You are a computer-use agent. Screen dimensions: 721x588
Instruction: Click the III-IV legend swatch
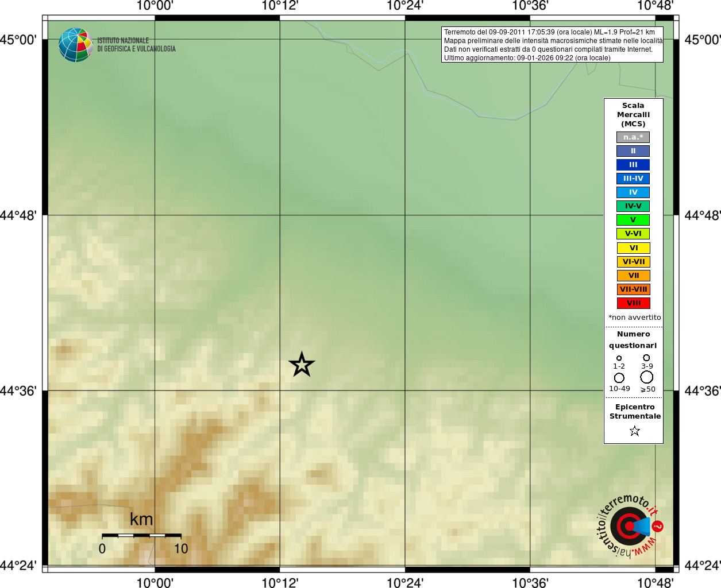click(x=633, y=179)
